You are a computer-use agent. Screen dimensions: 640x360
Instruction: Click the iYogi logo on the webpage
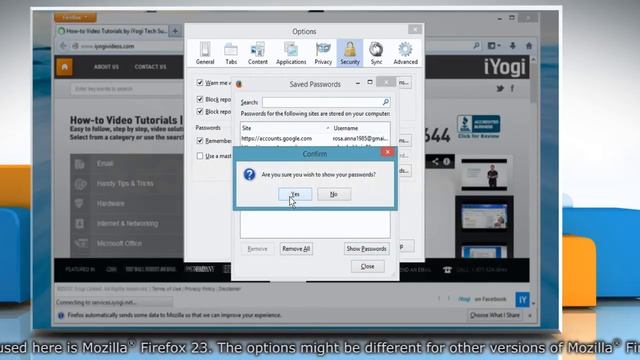coord(504,67)
